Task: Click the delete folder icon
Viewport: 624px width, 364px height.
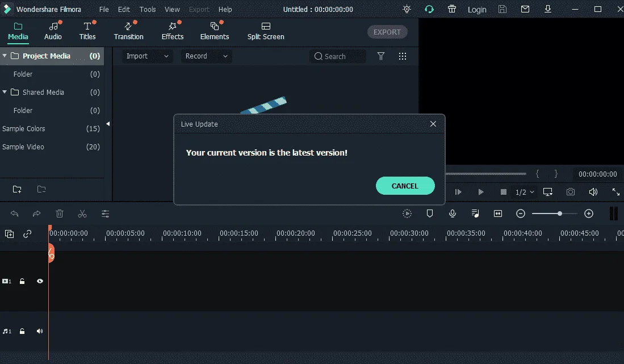Action: [x=41, y=189]
